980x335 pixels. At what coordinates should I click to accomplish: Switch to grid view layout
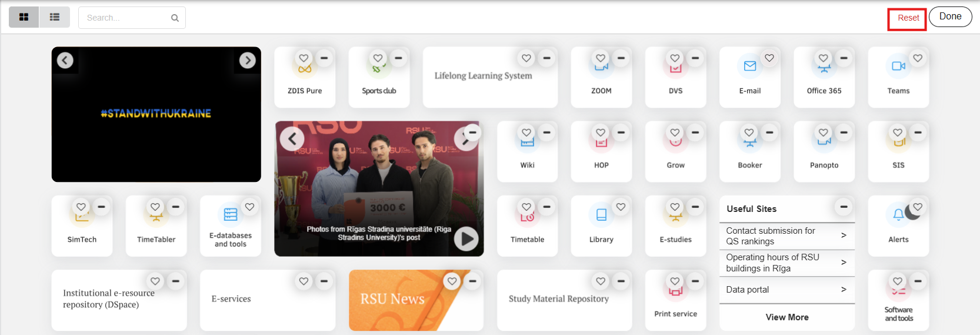click(x=24, y=17)
